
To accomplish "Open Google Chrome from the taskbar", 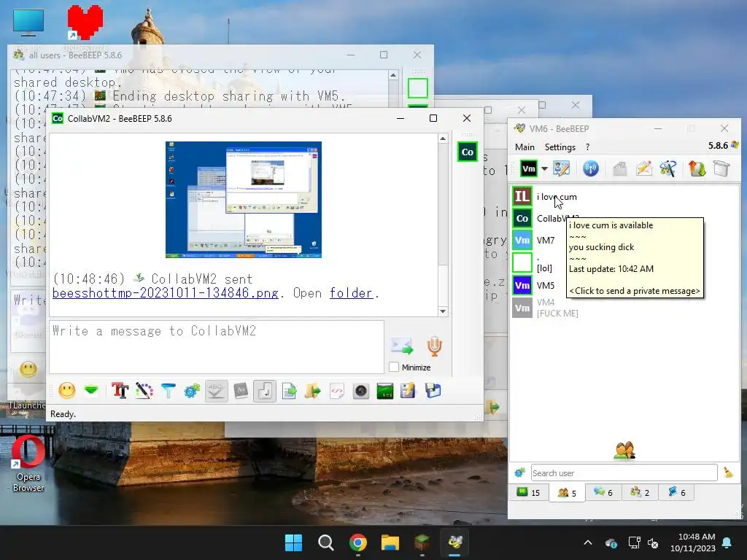I will tap(357, 542).
